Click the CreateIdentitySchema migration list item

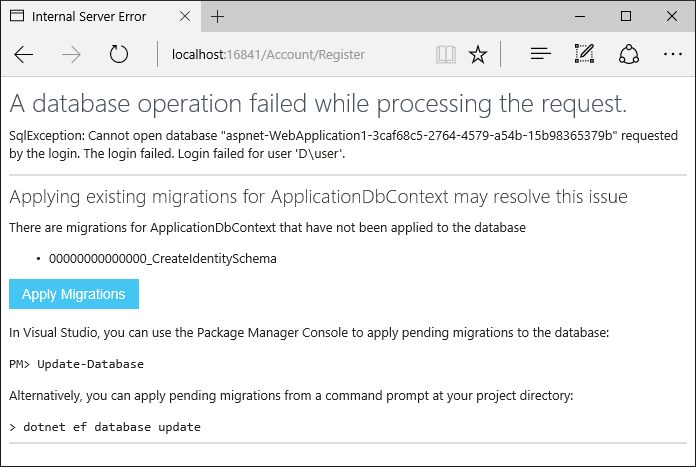tap(162, 258)
